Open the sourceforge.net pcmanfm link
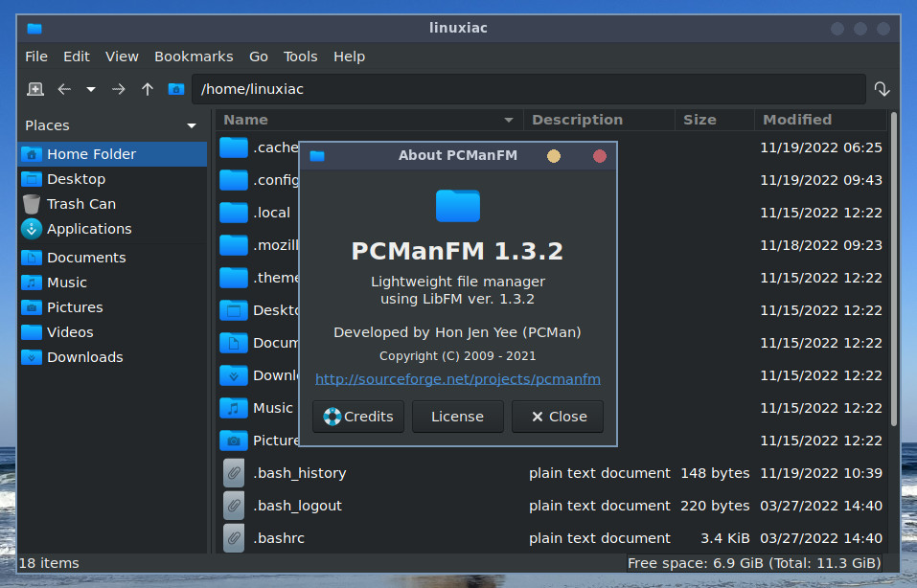 pos(458,379)
